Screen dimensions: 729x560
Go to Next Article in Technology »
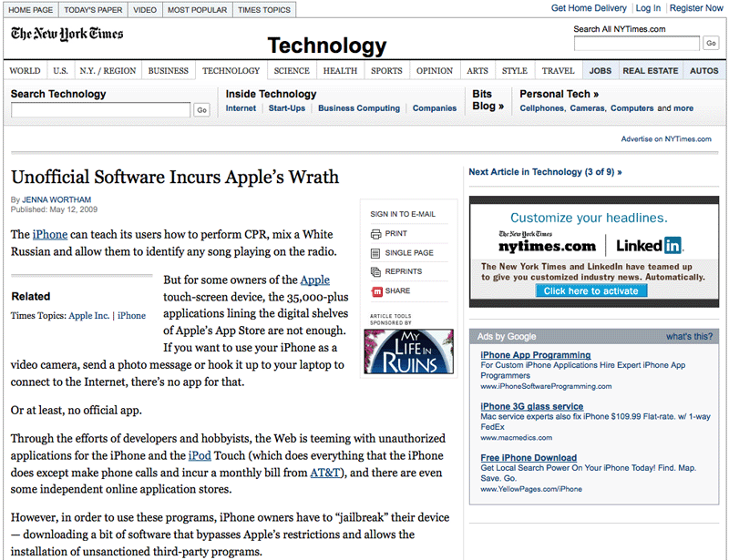(545, 172)
